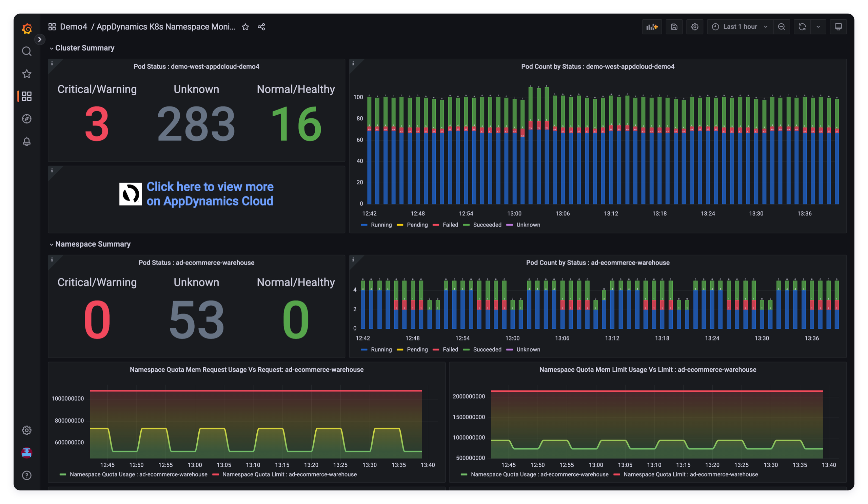The image size is (868, 504).
Task: Click Unknown color swatch in ad-ecommerce-warehouse legend
Action: 509,350
